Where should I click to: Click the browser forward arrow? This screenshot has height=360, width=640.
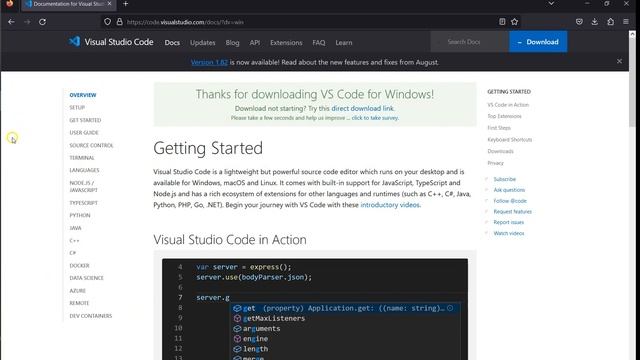point(27,22)
